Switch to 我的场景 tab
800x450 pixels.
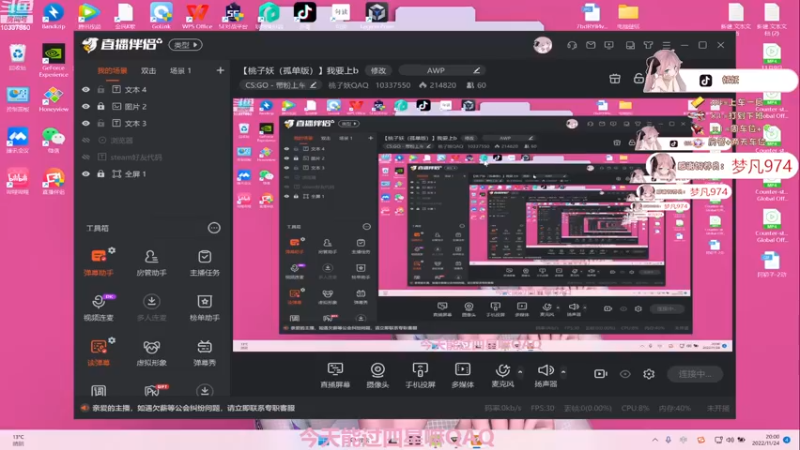112,70
